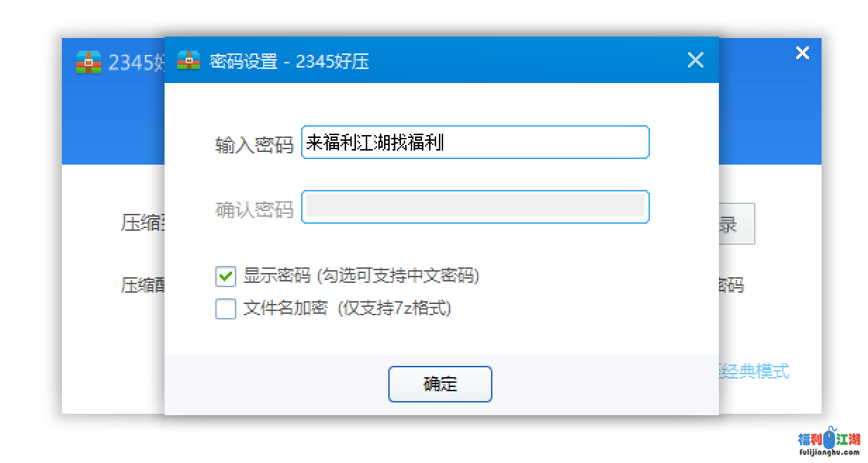Focus the 输入密码 text field

[x=475, y=143]
